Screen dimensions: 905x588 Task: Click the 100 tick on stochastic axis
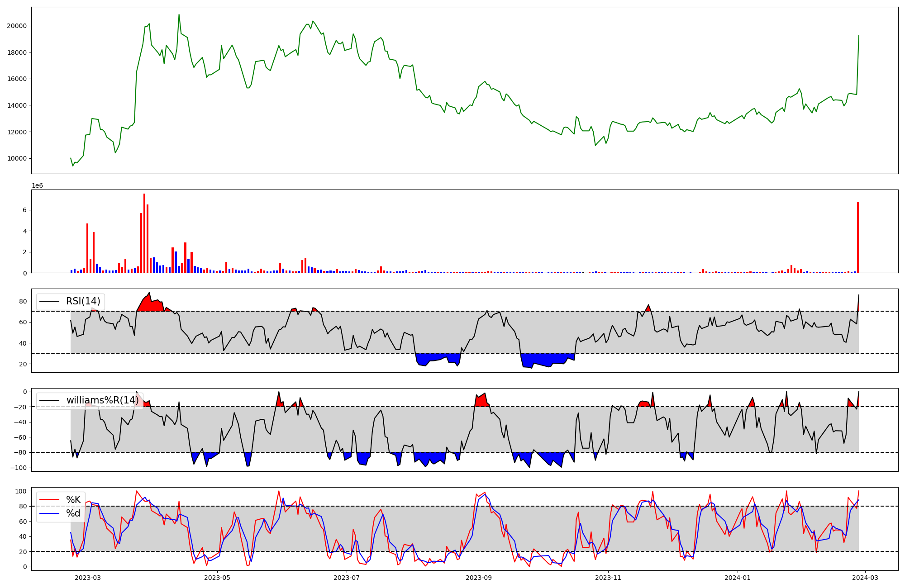coord(21,491)
